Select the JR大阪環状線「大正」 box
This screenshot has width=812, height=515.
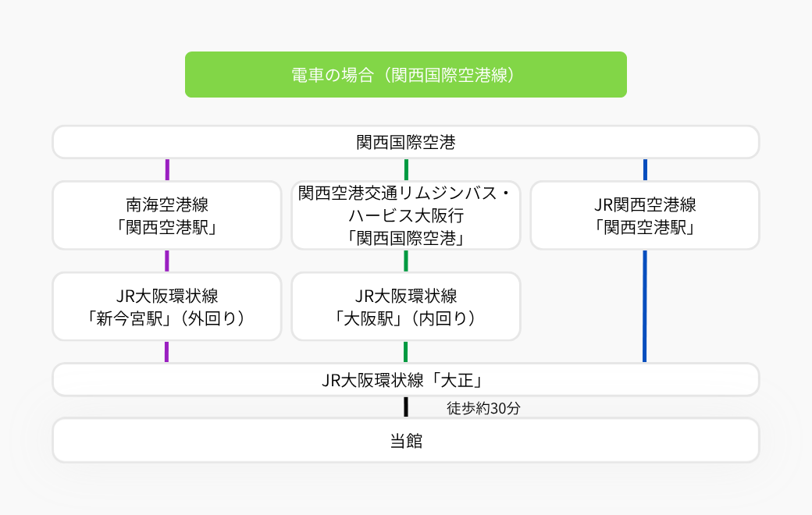pos(405,380)
